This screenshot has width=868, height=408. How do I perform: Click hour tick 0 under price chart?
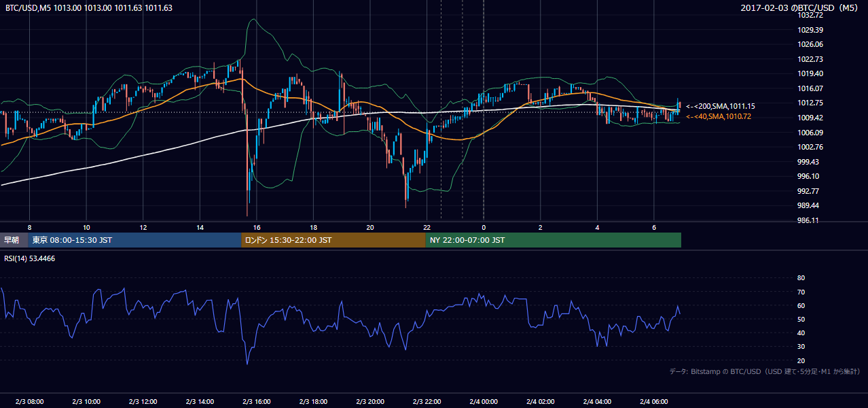(484, 227)
